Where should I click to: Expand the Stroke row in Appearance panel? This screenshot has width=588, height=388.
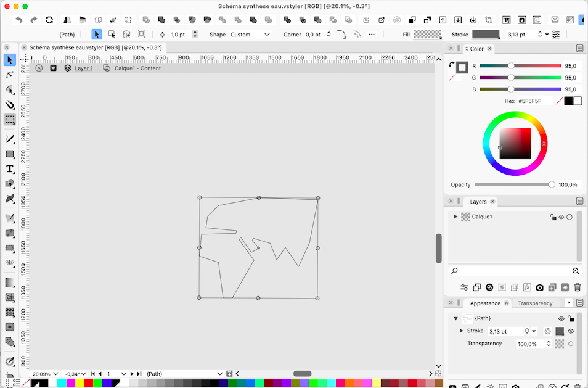coord(461,331)
